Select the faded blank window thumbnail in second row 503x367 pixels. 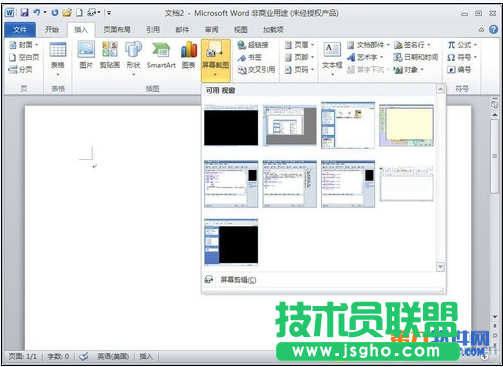[x=406, y=184]
